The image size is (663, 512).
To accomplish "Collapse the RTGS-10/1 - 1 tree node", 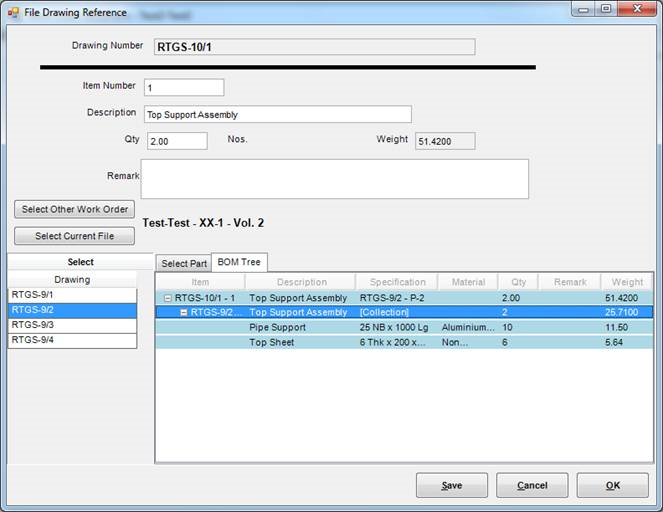I will tap(167, 298).
